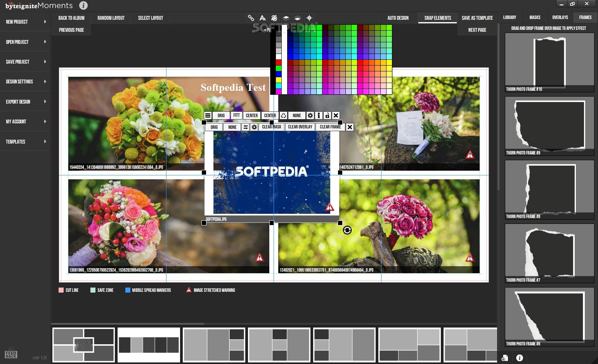
Task: Click the CLEAR OVERLAY button
Action: point(300,127)
